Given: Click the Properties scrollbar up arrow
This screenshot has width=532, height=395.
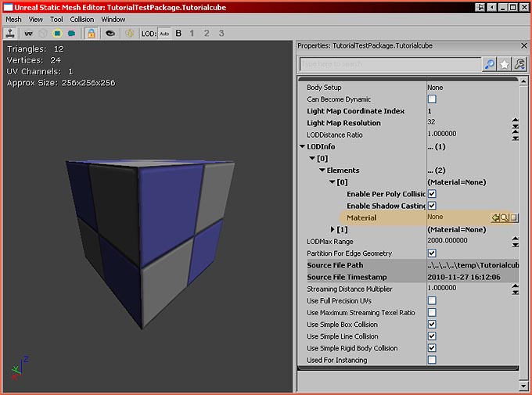Looking at the screenshot, I should pyautogui.click(x=523, y=81).
